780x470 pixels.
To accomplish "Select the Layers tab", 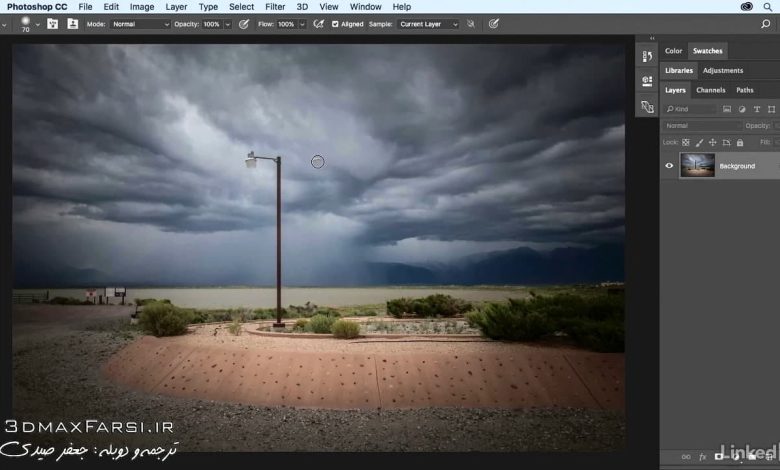I will click(x=675, y=90).
